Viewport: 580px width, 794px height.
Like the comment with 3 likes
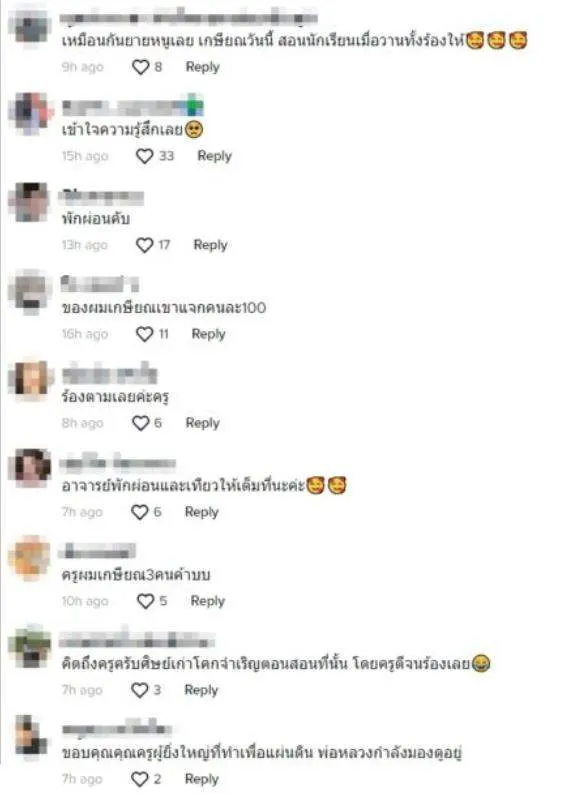pyautogui.click(x=140, y=690)
